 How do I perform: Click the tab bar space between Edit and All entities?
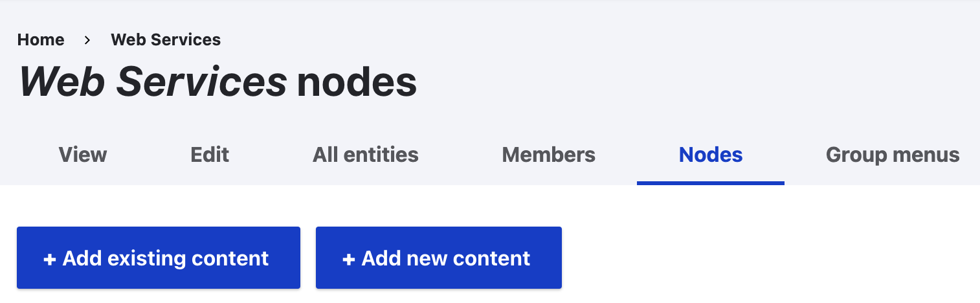click(271, 155)
